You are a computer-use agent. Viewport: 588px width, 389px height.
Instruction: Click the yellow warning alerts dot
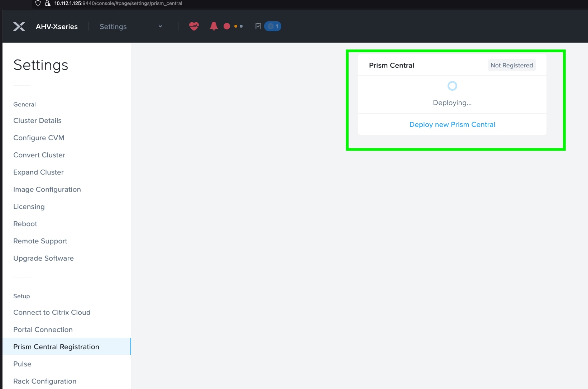[x=235, y=26]
